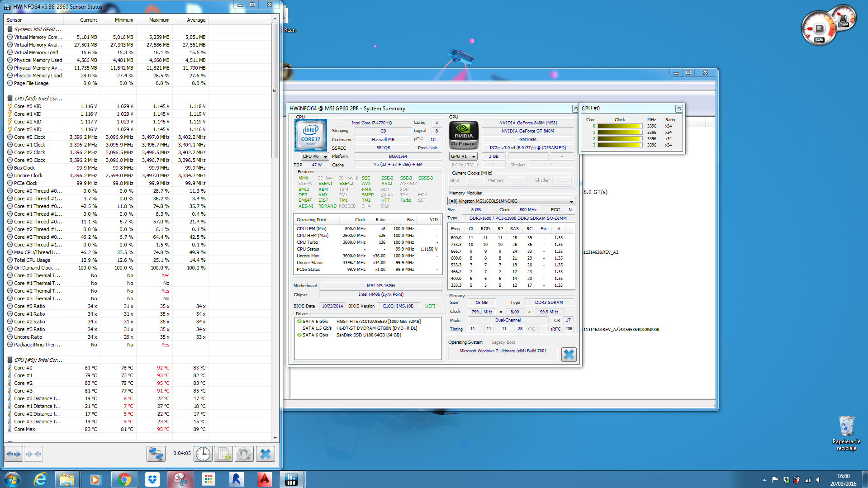Close the System Summary panel
This screenshot has height=488, width=868.
tap(575, 109)
